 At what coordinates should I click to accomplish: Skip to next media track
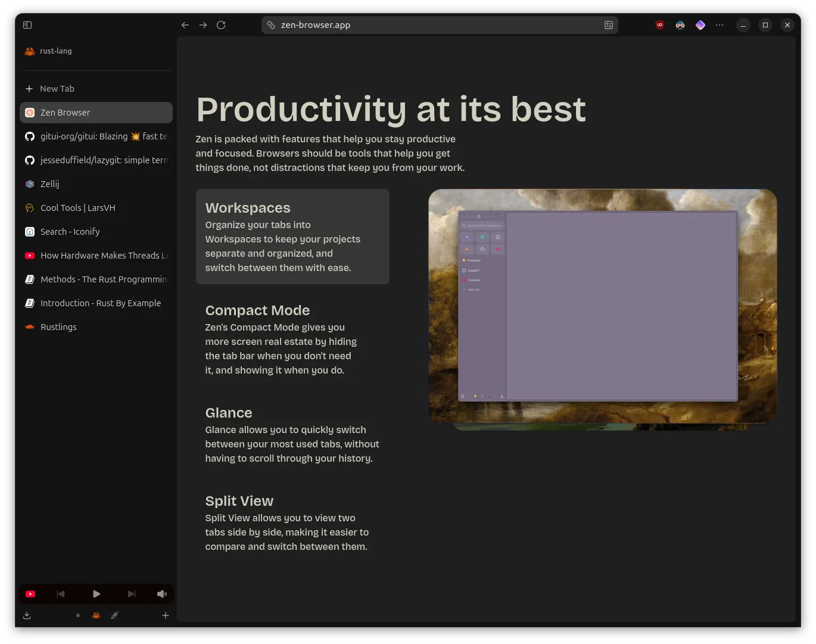click(x=132, y=594)
